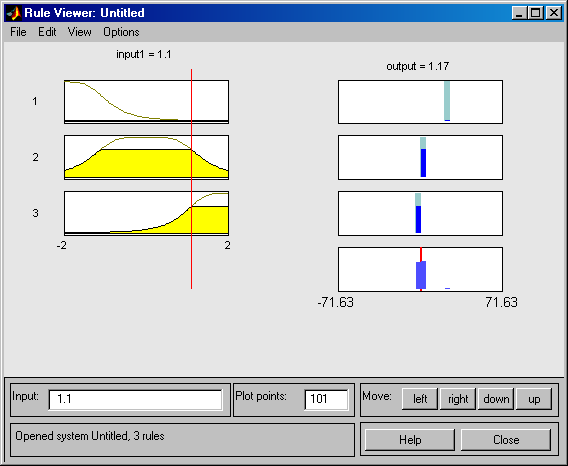
Task: Click the aggregated output plot
Action: [x=421, y=269]
